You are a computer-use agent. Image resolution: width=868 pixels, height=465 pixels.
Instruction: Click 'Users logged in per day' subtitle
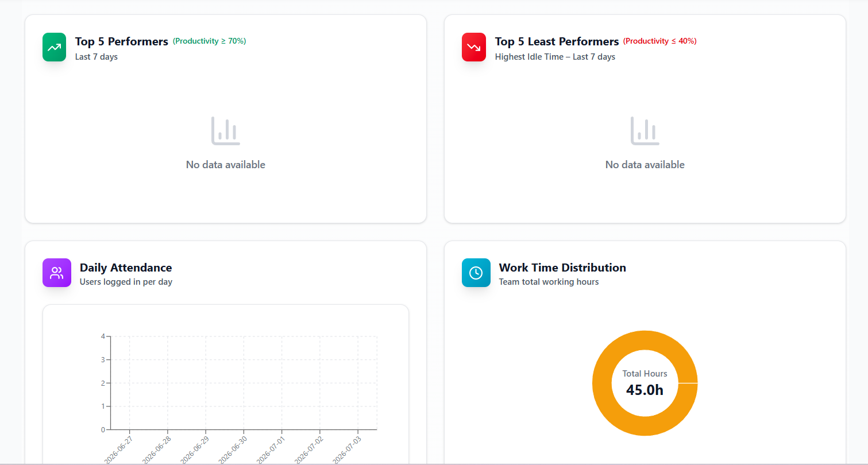(126, 282)
